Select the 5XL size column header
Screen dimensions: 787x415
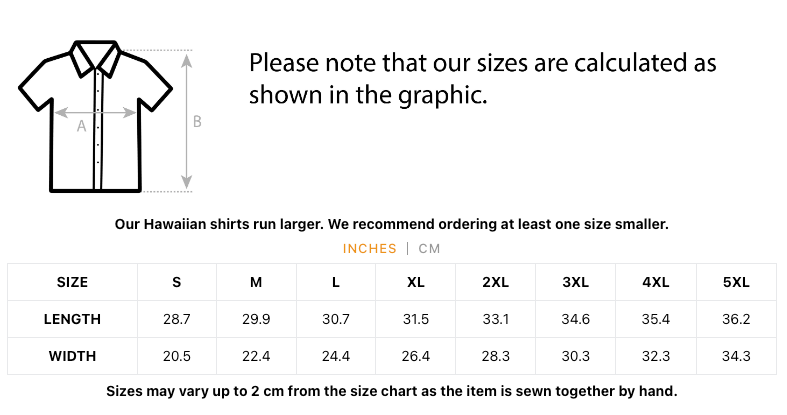(x=736, y=282)
